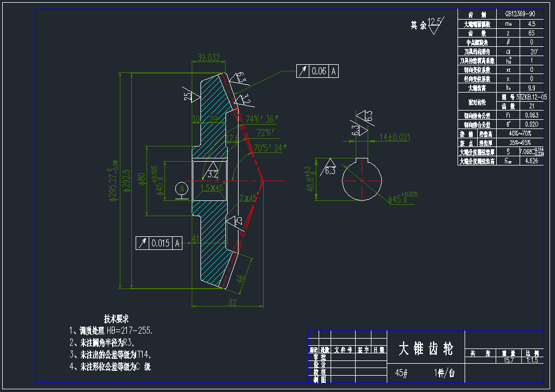Click the 21 mating gear teeth cell

[531, 106]
